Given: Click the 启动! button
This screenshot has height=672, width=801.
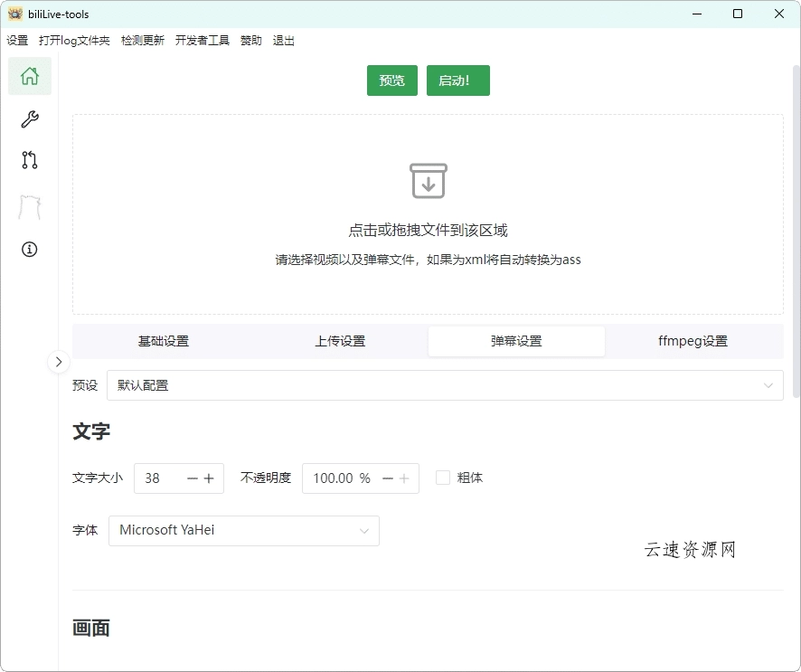Looking at the screenshot, I should (x=457, y=80).
